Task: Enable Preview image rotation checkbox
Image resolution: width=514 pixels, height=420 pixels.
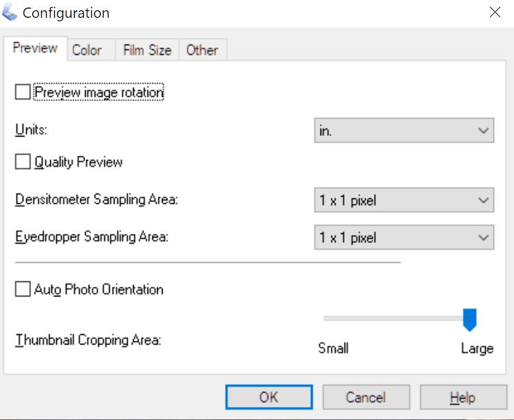Action: point(23,92)
